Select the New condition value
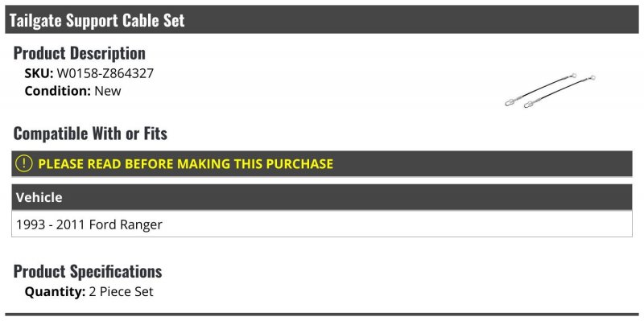Screen dimensions: 644x321 point(108,91)
